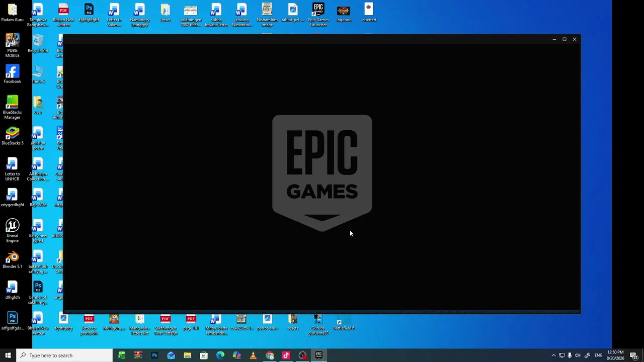Open Photoshop from the taskbar
This screenshot has height=362, width=644.
(x=154, y=355)
